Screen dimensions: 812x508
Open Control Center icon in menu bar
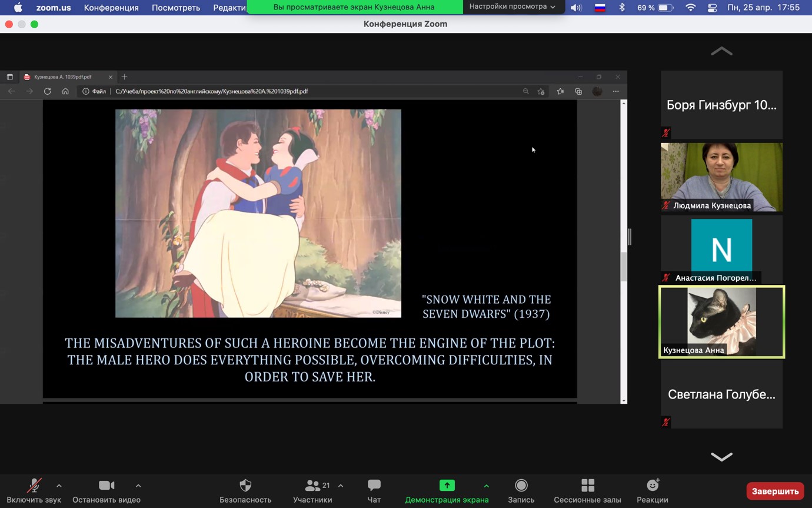click(712, 8)
